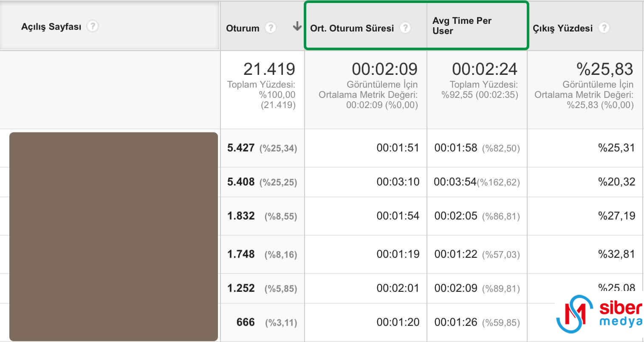Select total average session duration 00:02:09
Image resolution: width=644 pixels, height=342 pixels.
(384, 69)
